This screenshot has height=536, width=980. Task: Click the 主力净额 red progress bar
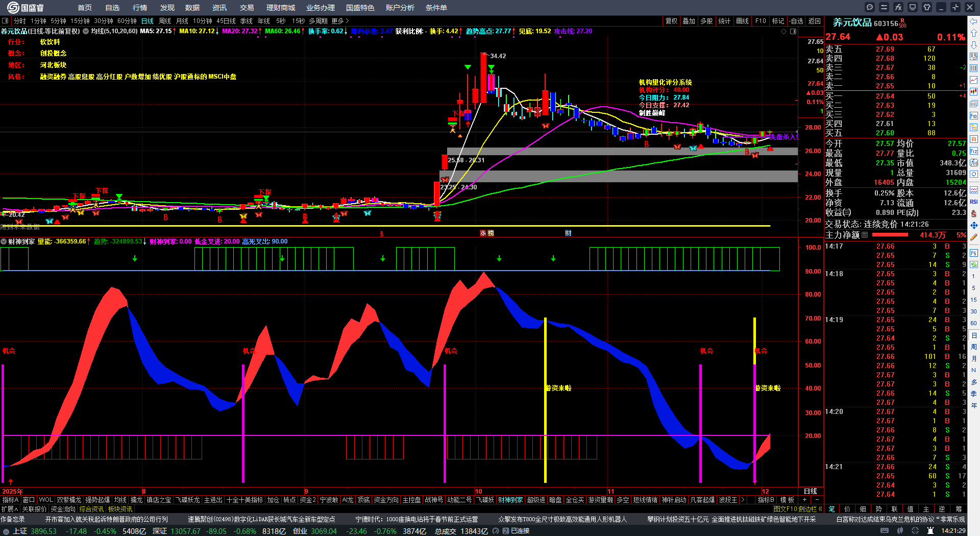pyautogui.click(x=890, y=235)
